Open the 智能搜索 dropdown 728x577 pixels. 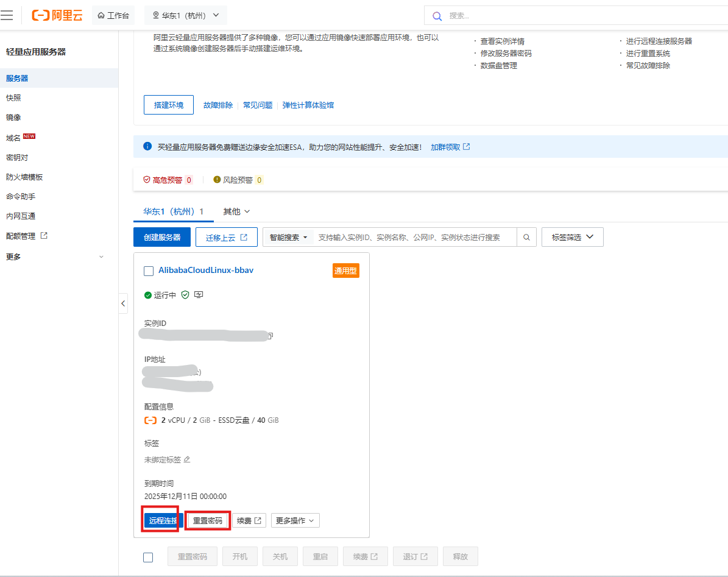coord(288,237)
